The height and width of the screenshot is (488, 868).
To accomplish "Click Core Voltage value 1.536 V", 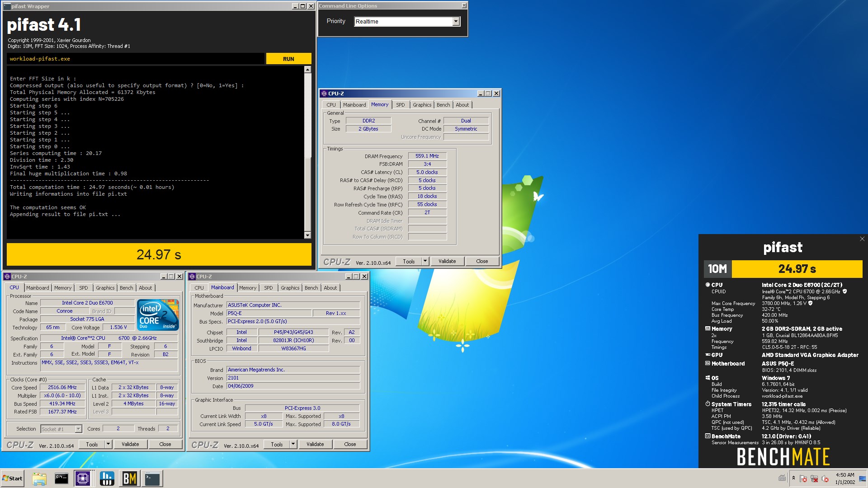I will coord(118,327).
